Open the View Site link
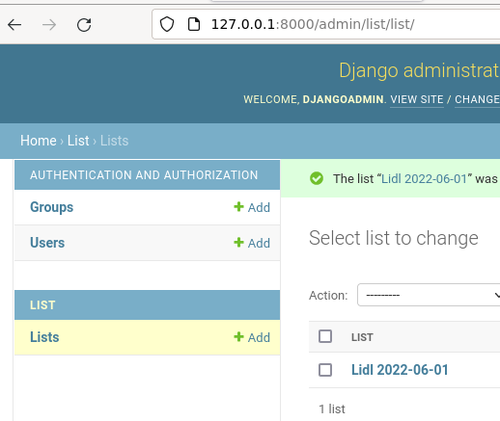 click(x=417, y=99)
